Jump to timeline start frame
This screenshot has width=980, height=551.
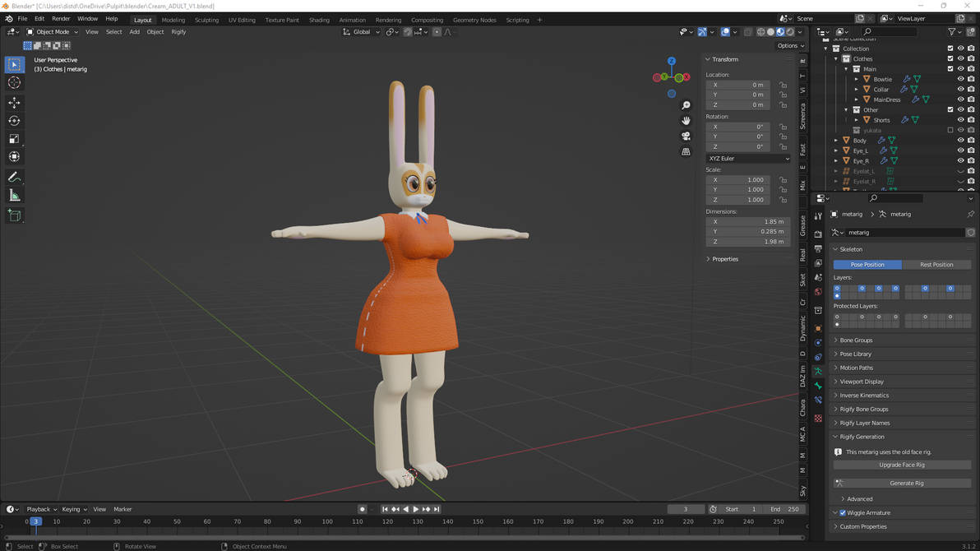tap(385, 509)
